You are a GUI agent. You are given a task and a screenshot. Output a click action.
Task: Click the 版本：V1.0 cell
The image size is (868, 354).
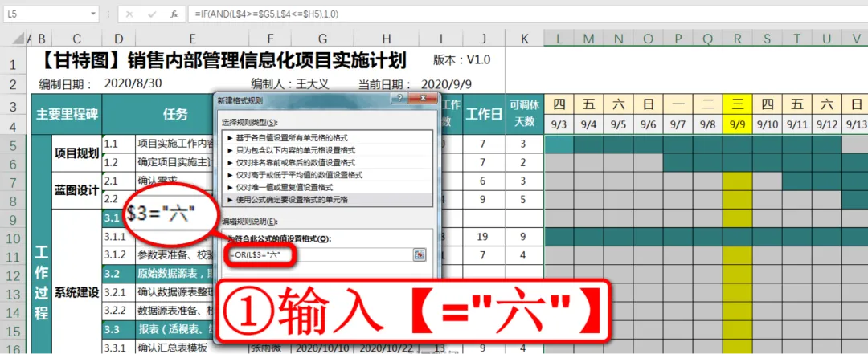click(462, 59)
